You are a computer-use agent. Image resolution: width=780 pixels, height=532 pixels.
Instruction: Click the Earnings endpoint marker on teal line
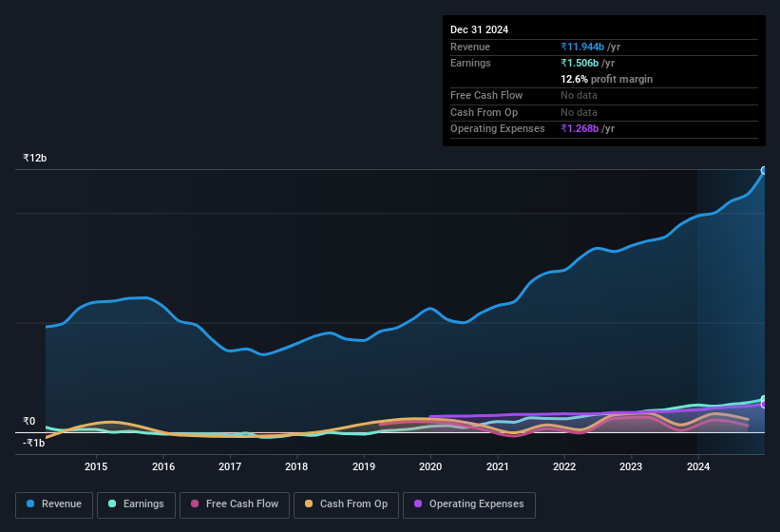tap(764, 399)
